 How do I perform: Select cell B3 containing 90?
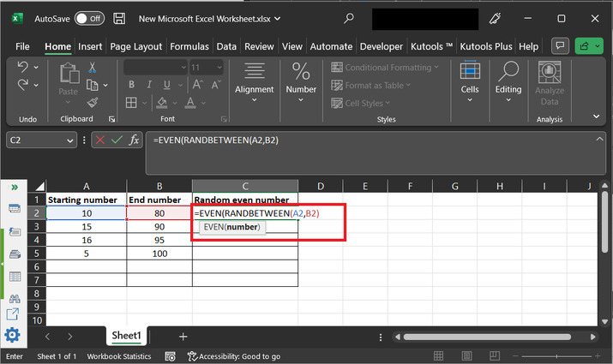(159, 226)
